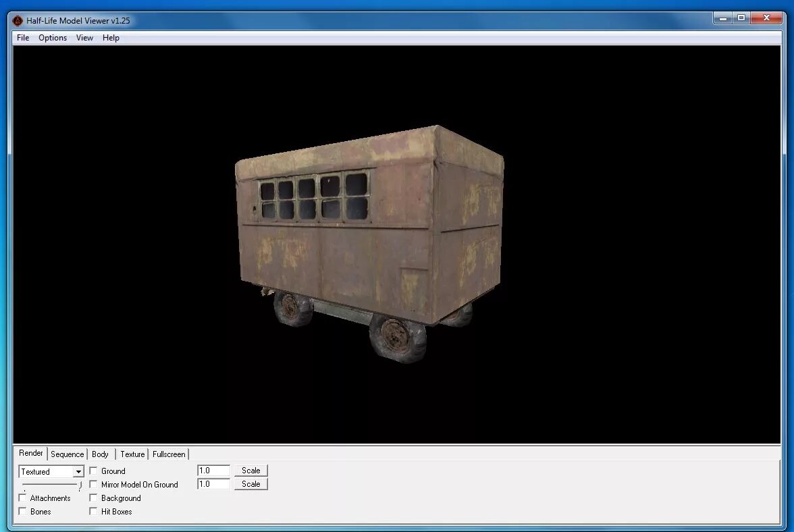The height and width of the screenshot is (532, 794).
Task: Focus the upper scale value field
Action: 213,471
